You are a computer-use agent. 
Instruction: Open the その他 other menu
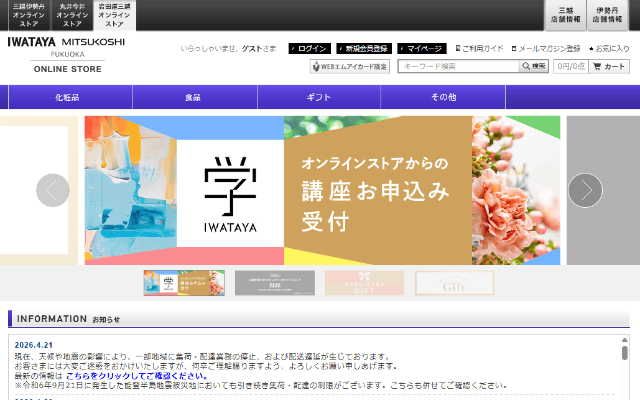(443, 97)
